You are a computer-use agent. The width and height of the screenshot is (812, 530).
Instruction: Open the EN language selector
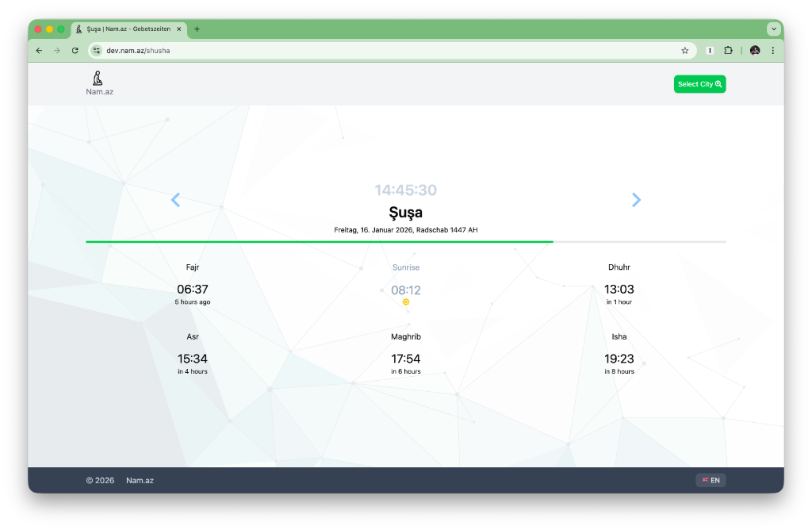710,480
